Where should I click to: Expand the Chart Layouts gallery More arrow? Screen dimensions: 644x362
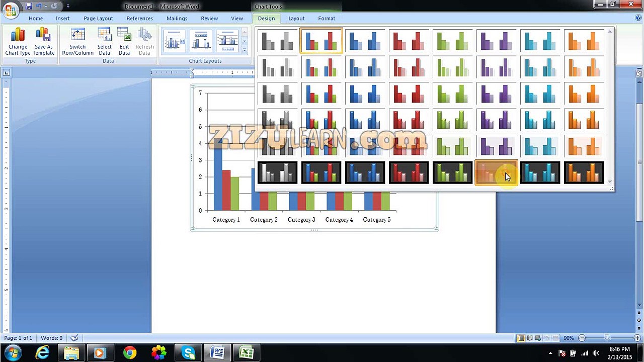(245, 50)
